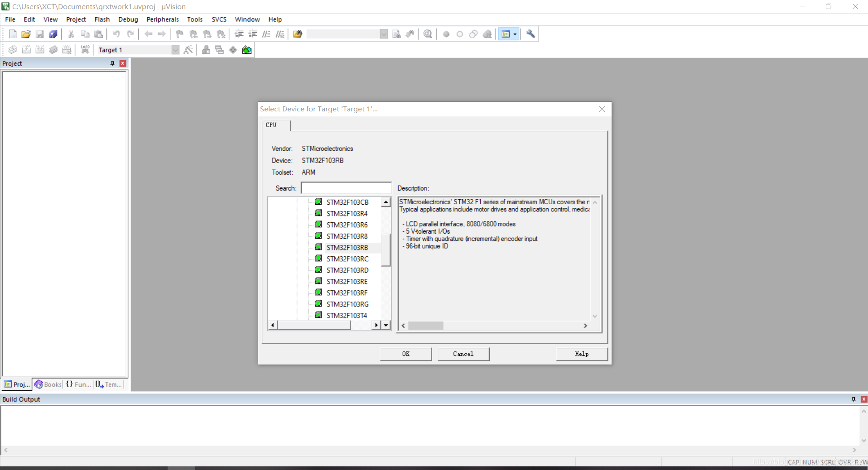The height and width of the screenshot is (470, 868).
Task: Select STM32F103R4 in device list
Action: (x=347, y=214)
